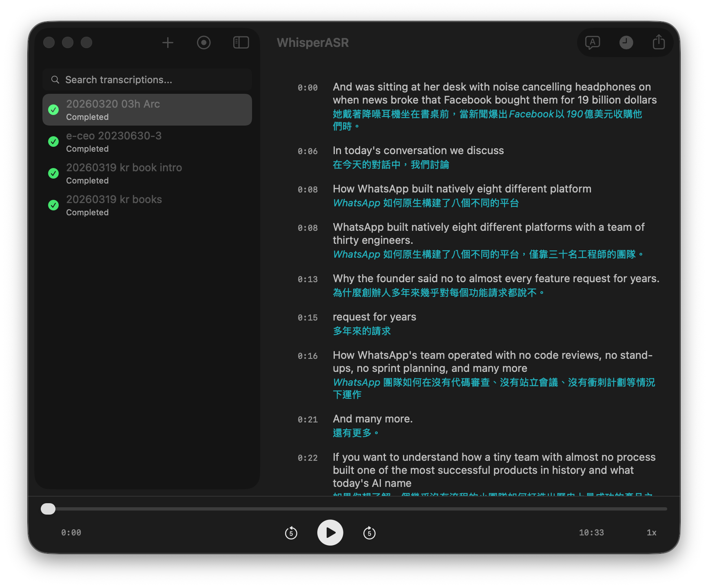Click the 'And many more.' transcript line
Screen dimensions: 708x588
pyautogui.click(x=372, y=419)
